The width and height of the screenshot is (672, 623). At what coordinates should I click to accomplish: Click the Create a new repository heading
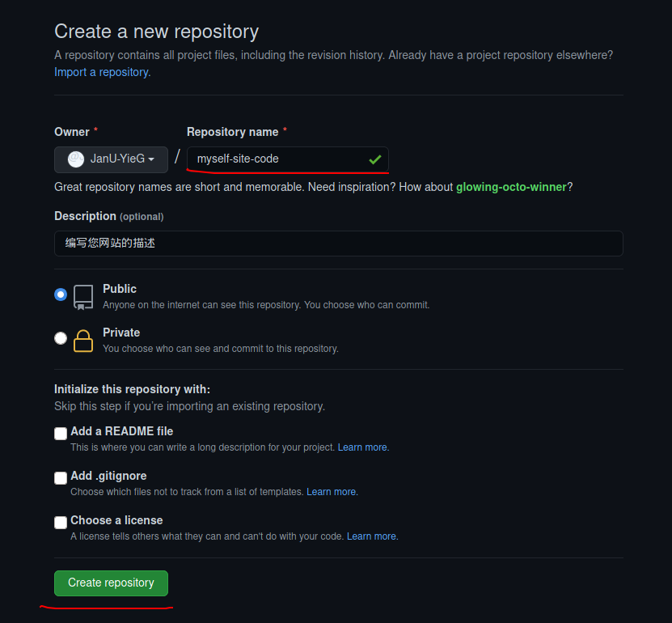[156, 32]
